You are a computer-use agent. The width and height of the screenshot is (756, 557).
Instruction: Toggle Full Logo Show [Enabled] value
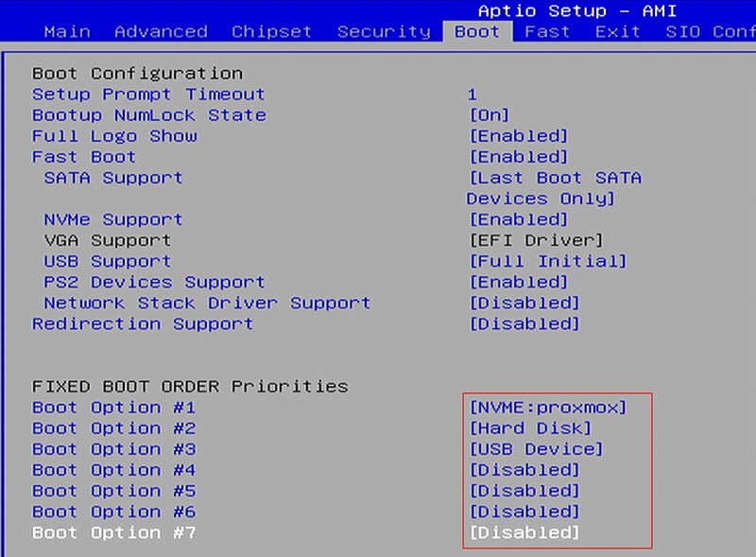tap(519, 136)
